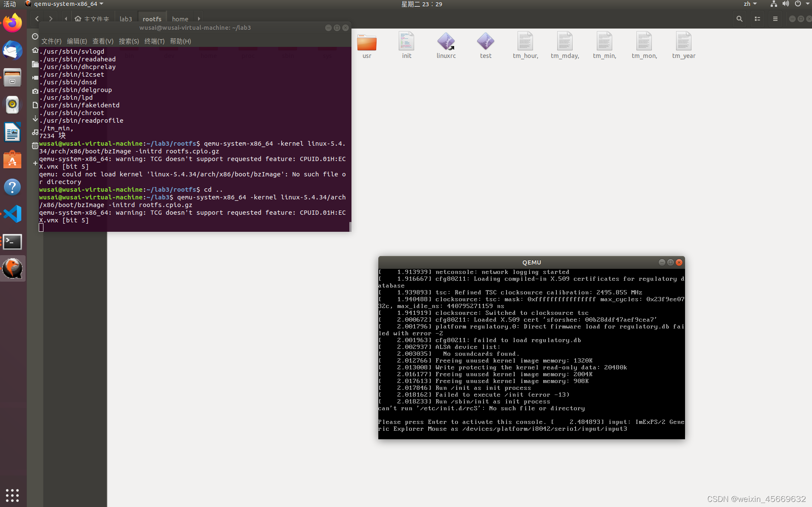This screenshot has width=812, height=507.
Task: Open the QEMU icon at the dock bottom
Action: click(x=12, y=268)
